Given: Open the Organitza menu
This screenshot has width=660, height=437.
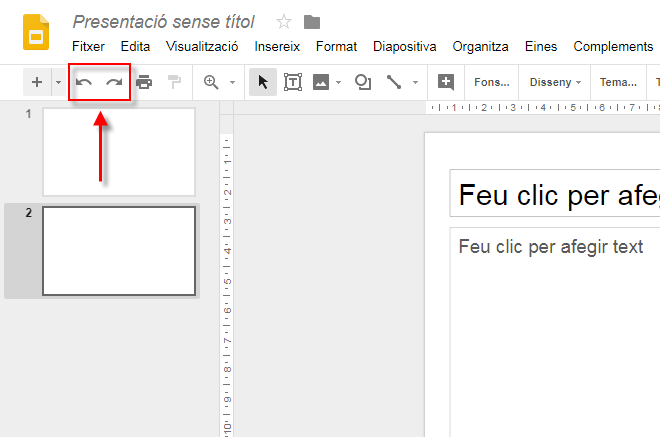Looking at the screenshot, I should [480, 46].
